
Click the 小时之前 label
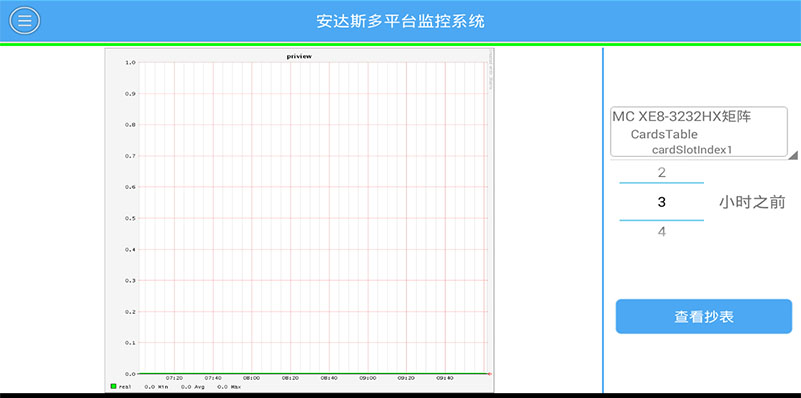(x=752, y=202)
